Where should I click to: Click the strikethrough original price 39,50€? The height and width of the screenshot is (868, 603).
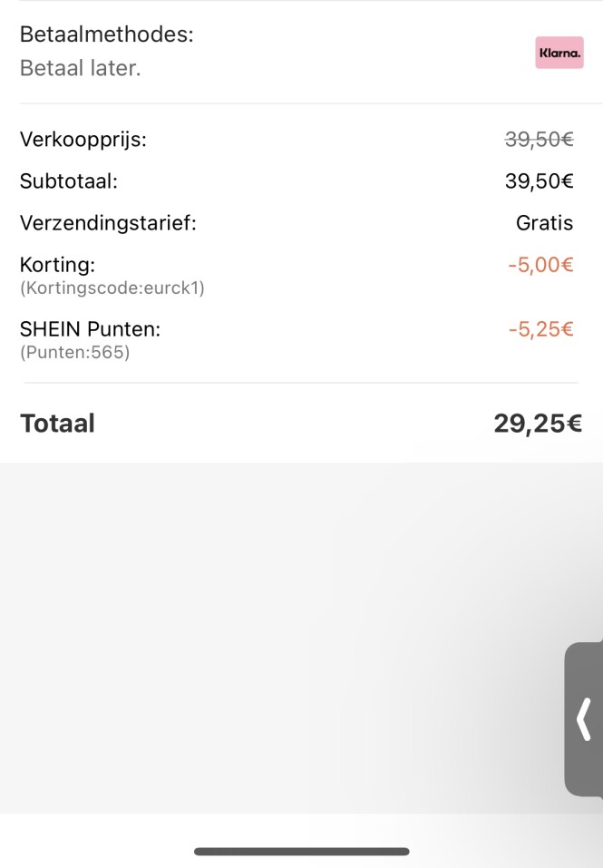[539, 140]
